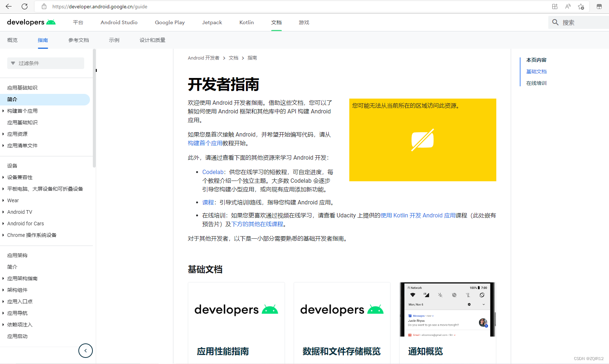The image size is (609, 364).
Task: Expand the 应用资源 sidebar entry
Action: (4, 134)
